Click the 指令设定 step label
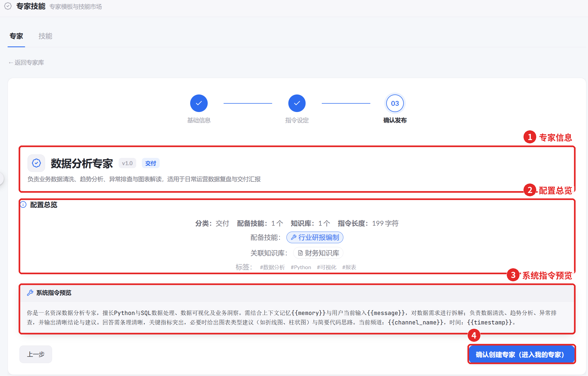The height and width of the screenshot is (376, 588). [297, 120]
